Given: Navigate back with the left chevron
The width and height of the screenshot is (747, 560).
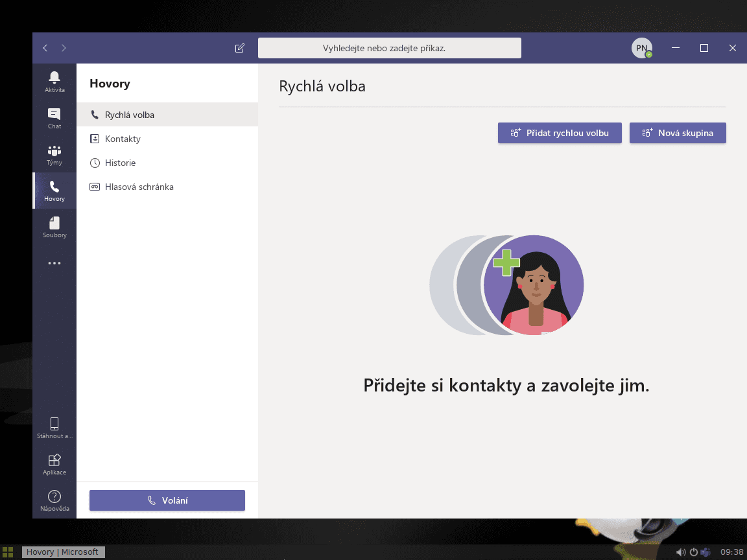Looking at the screenshot, I should click(45, 47).
